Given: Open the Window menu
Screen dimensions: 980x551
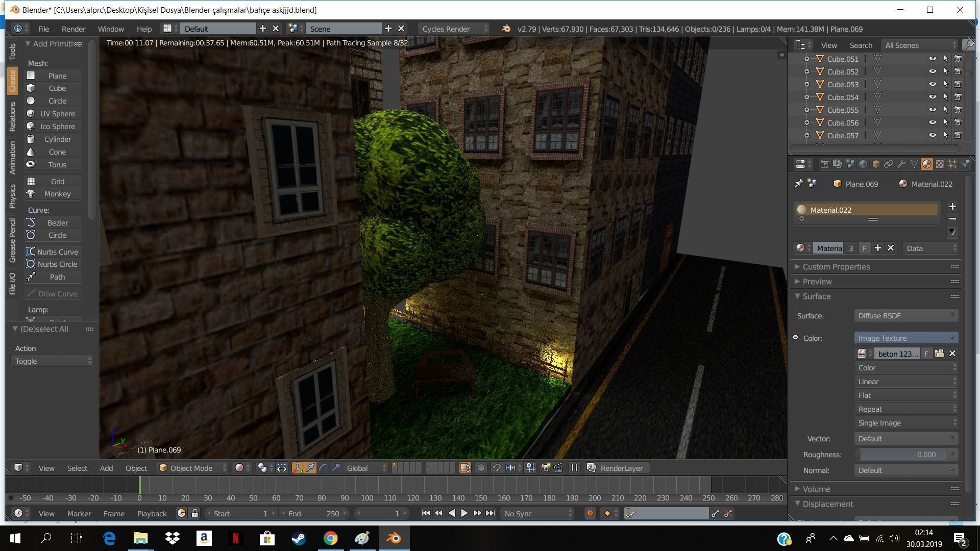Looking at the screenshot, I should [111, 29].
